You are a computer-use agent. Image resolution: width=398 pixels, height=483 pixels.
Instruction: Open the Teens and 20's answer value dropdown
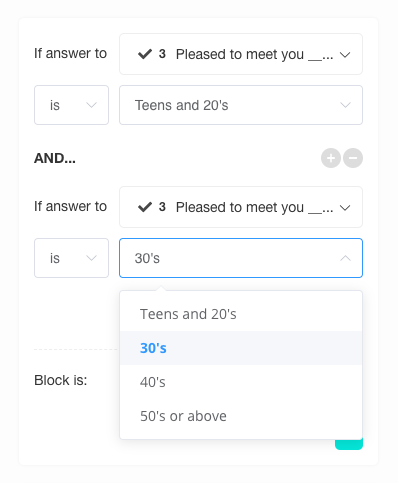[x=241, y=105]
